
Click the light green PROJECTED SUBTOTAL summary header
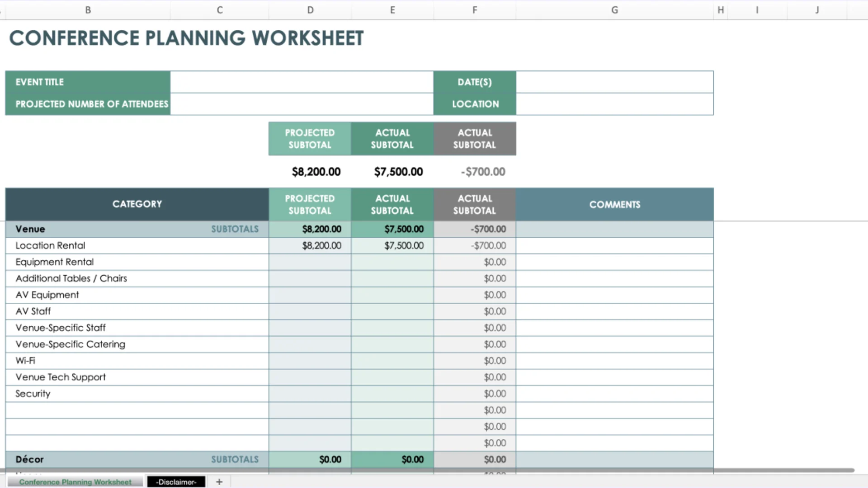click(310, 139)
